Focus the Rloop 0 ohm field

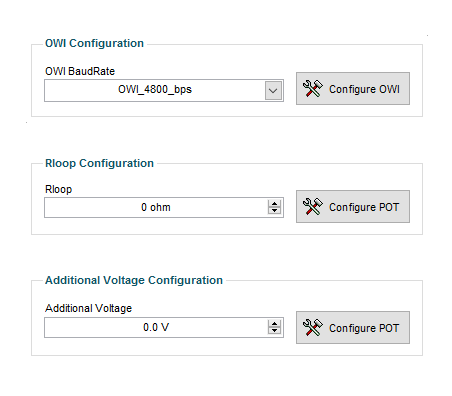(164, 207)
